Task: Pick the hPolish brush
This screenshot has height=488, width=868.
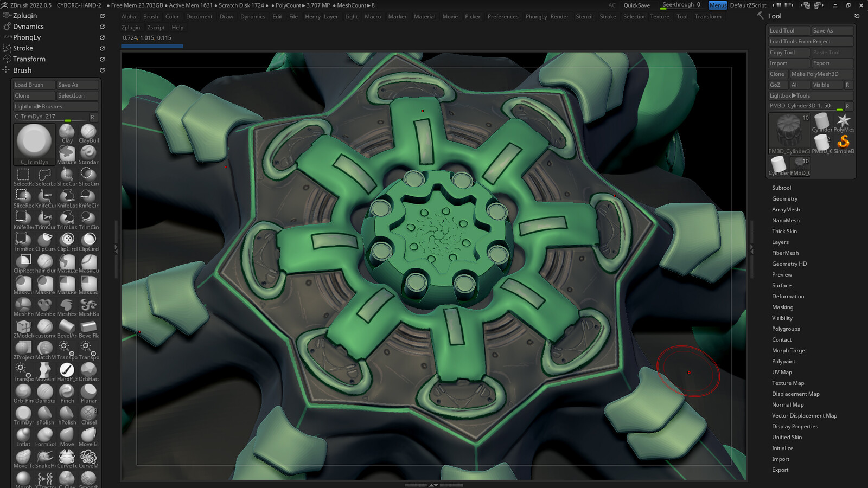Action: pos(67,415)
